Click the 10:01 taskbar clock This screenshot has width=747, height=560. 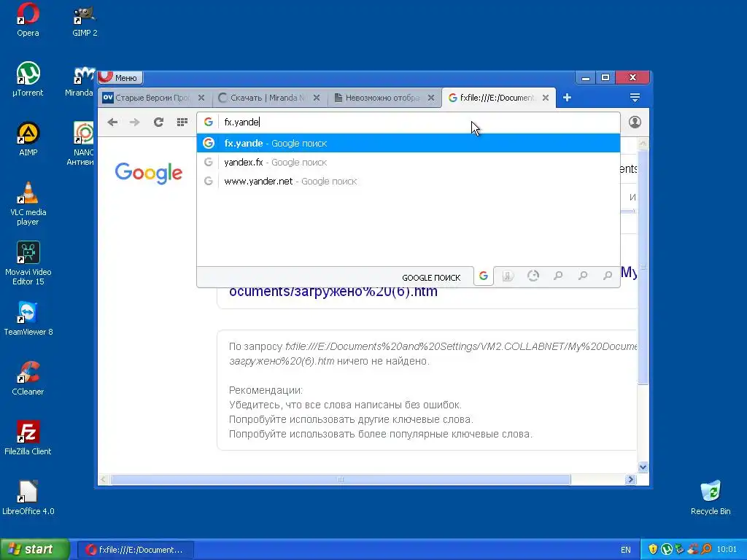[x=727, y=550]
